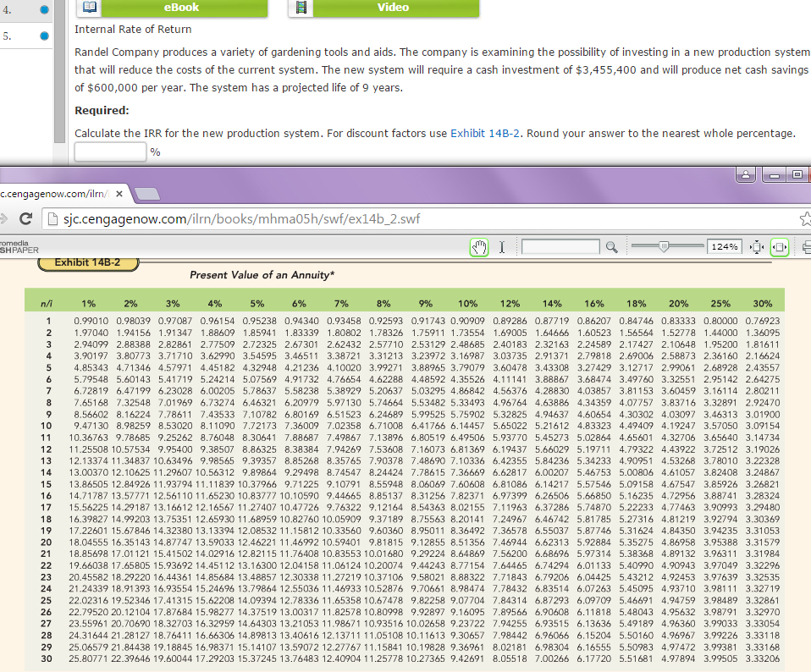Click 'Internal Rate of Return' heading
Screen dimensions: 811x672
pos(133,30)
